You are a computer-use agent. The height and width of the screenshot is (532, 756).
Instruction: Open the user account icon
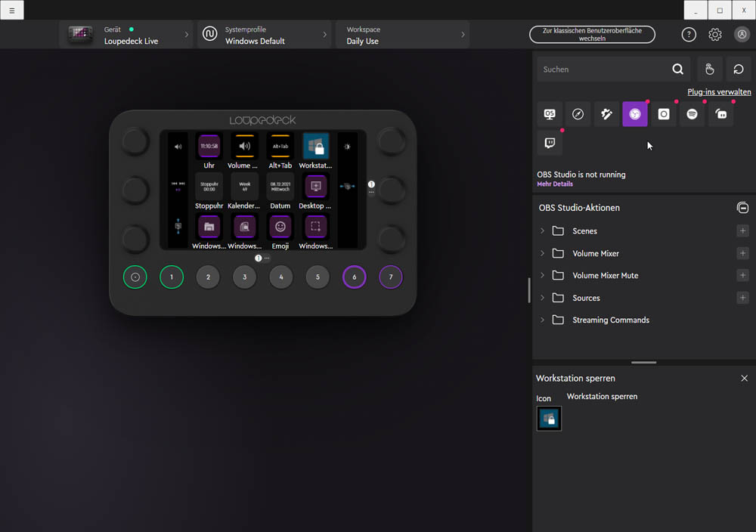click(x=742, y=34)
